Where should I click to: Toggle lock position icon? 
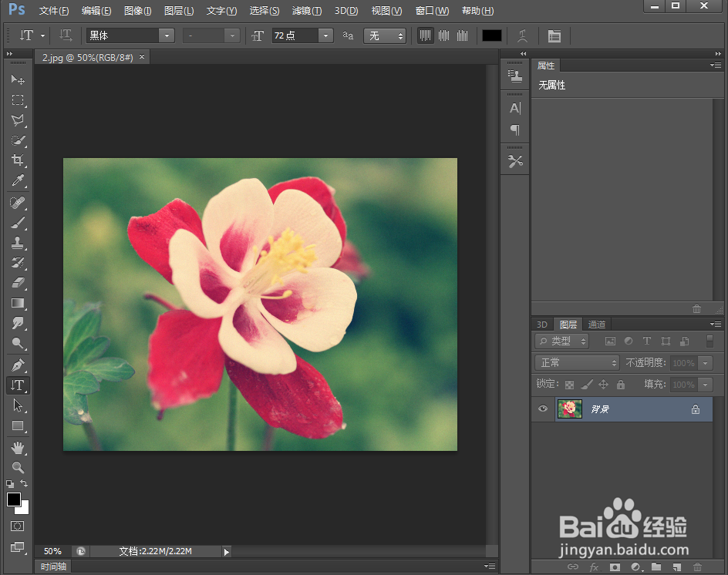point(603,385)
